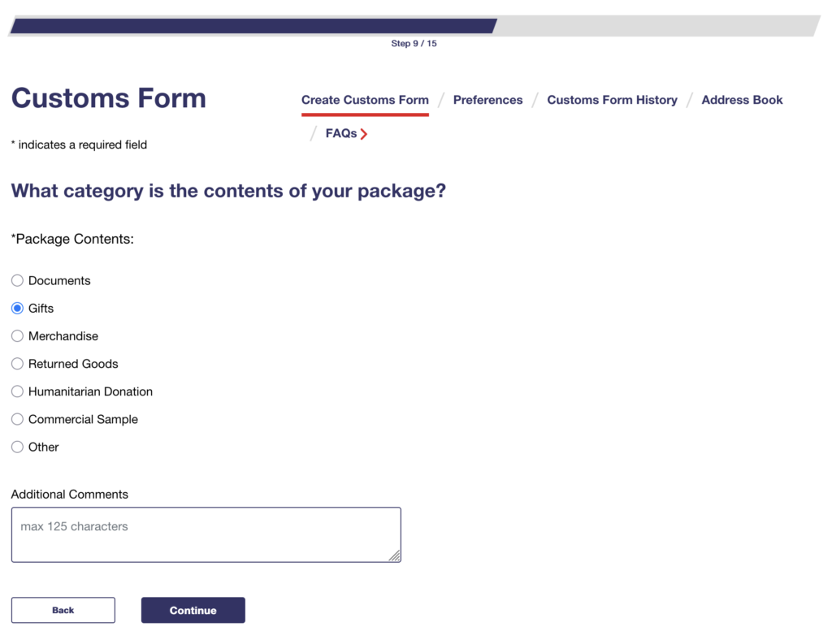Open Customs Form History tab
Image resolution: width=832 pixels, height=644 pixels.
[x=612, y=100]
